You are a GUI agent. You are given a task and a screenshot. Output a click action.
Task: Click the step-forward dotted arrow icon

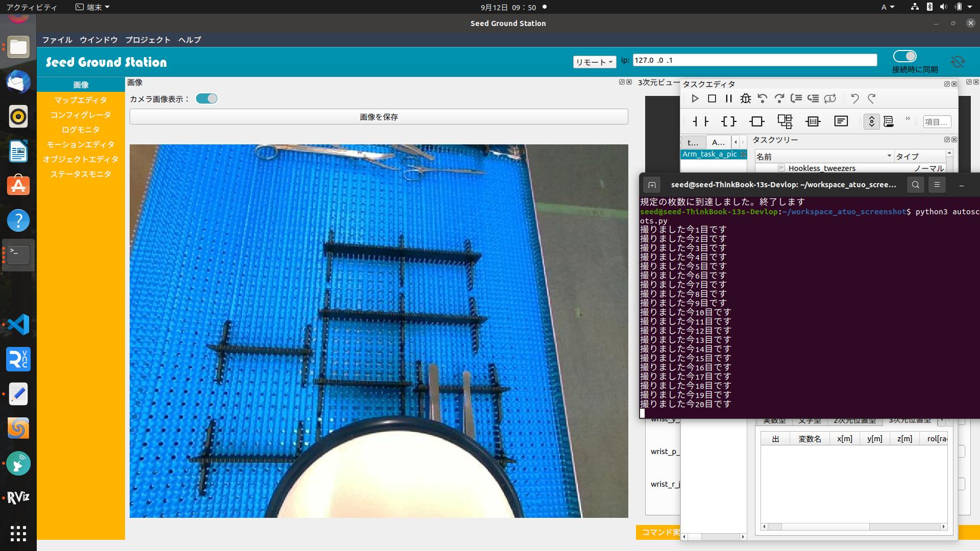779,98
